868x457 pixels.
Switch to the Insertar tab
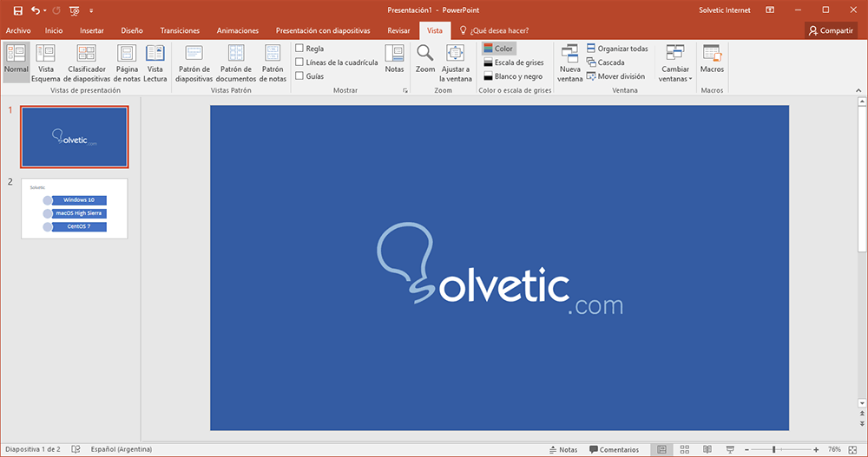point(91,30)
